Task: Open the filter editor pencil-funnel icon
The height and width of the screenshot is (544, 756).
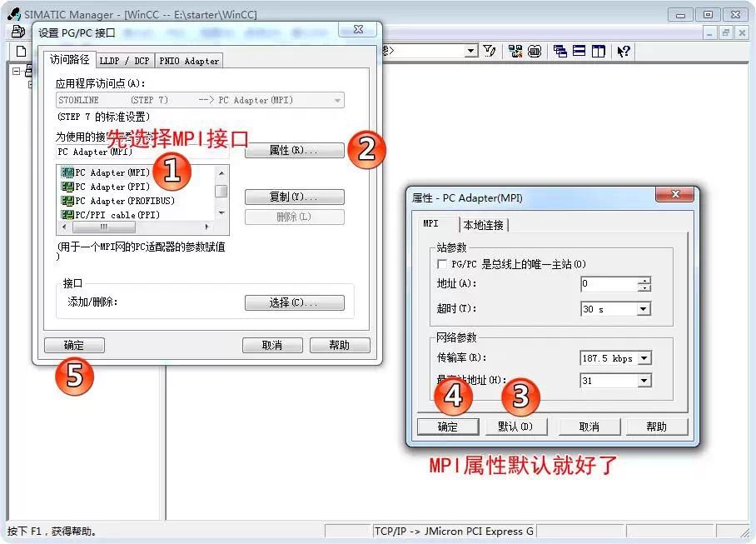Action: pyautogui.click(x=490, y=51)
